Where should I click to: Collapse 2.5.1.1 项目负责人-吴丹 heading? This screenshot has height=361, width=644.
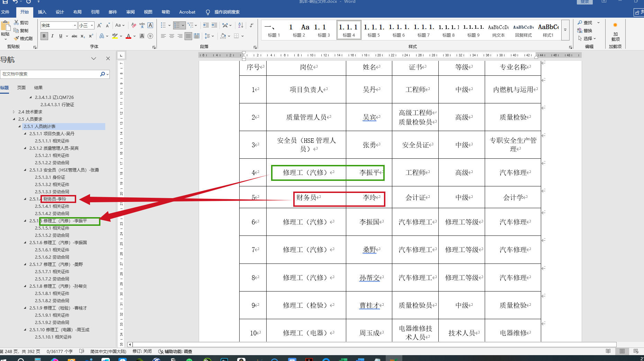click(25, 133)
